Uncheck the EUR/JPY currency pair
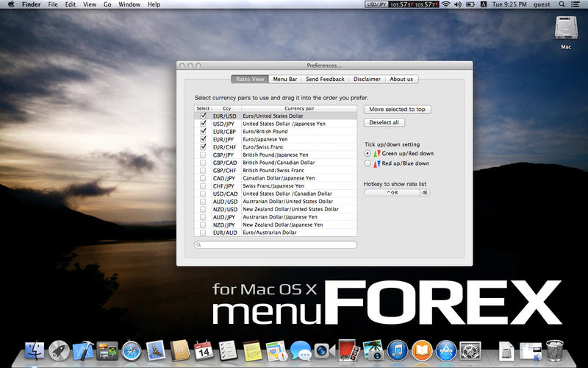Viewport: 588px width, 368px height. point(204,139)
